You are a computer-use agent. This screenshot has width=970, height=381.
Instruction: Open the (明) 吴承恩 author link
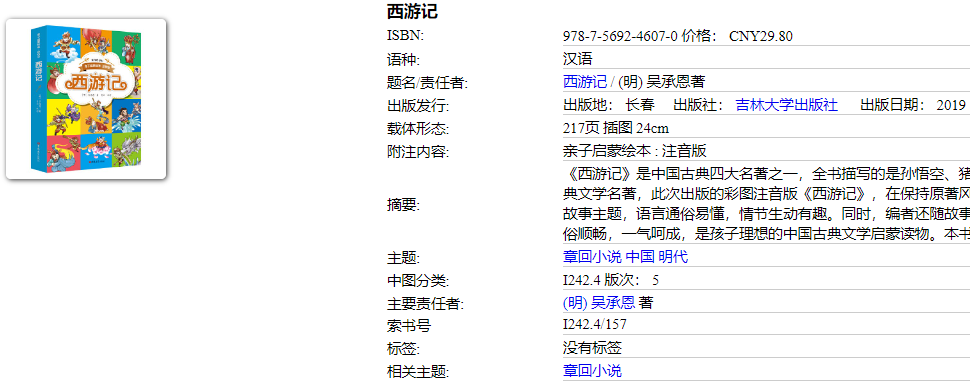tap(599, 303)
